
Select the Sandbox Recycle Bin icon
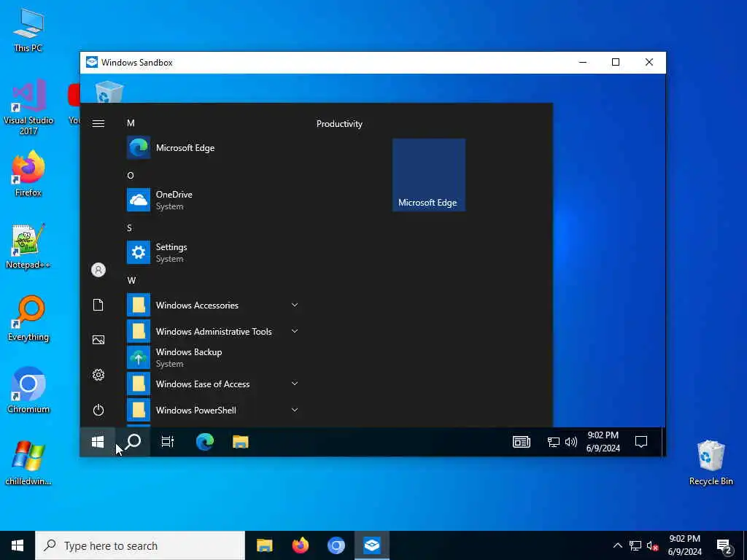pos(109,92)
